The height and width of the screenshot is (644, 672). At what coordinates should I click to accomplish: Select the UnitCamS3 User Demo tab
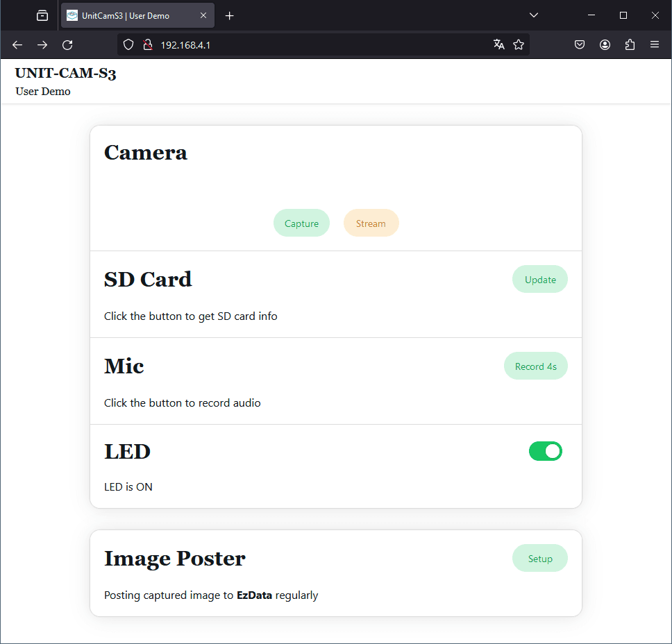[x=128, y=15]
